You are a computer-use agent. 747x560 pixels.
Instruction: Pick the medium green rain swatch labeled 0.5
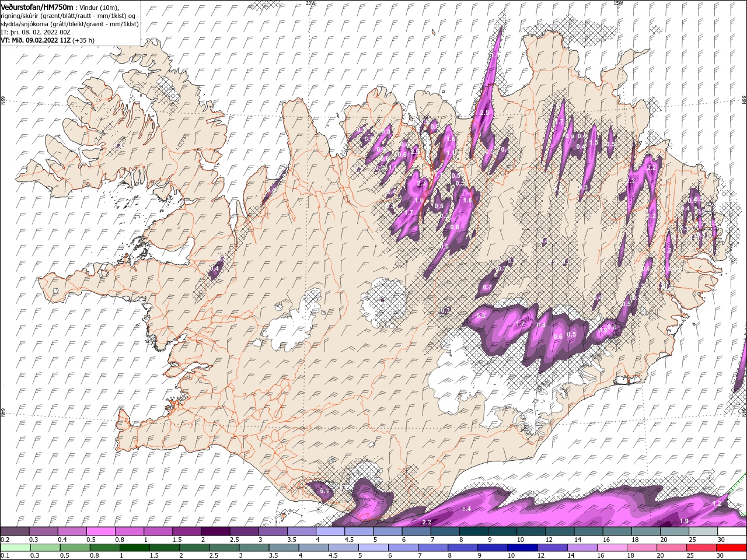(x=74, y=548)
